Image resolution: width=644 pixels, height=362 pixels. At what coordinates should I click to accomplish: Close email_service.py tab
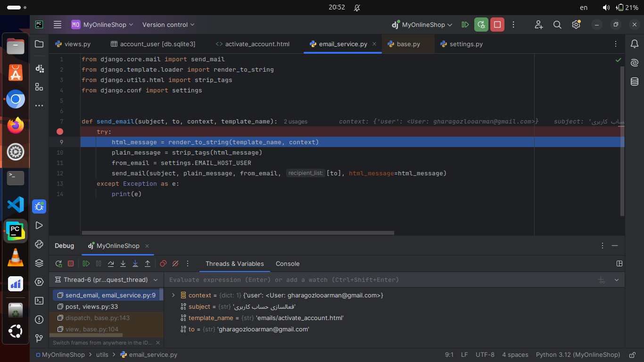pos(374,44)
